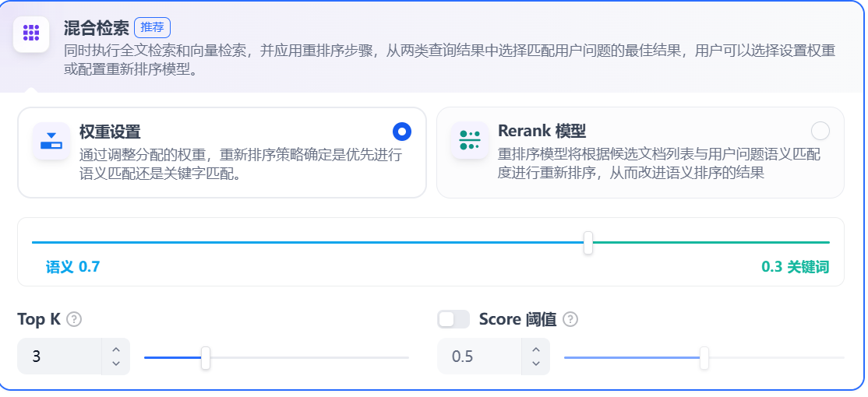This screenshot has width=868, height=397.
Task: Click the green Rerank 模型 icon
Action: (x=470, y=141)
